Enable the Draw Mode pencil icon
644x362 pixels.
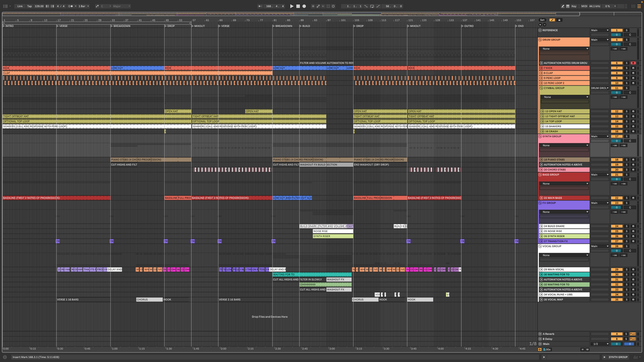click(563, 6)
